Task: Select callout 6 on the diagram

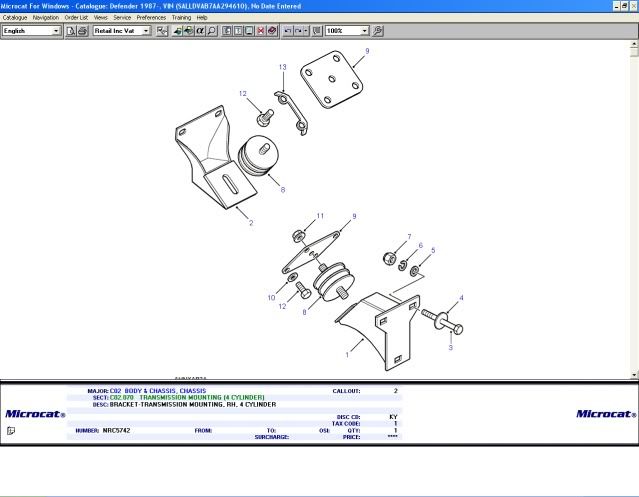Action: point(421,245)
